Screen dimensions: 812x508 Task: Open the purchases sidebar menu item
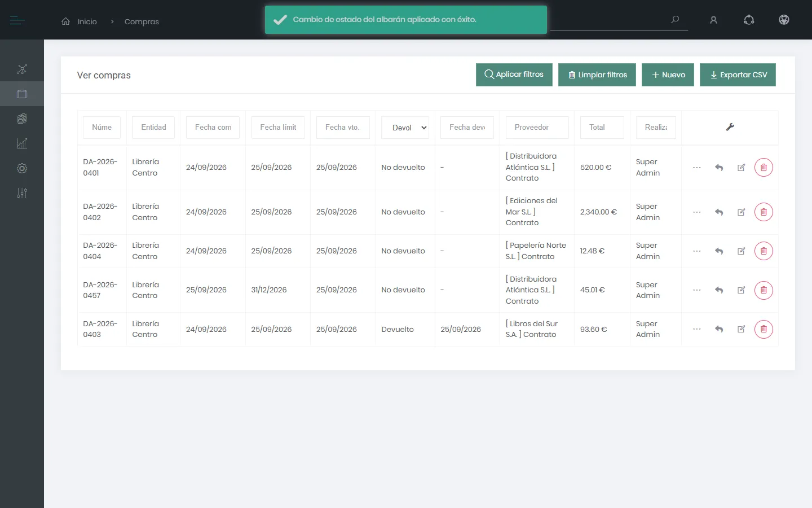point(22,94)
